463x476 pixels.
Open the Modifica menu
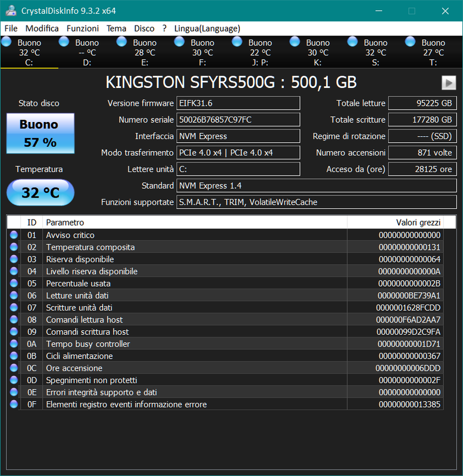point(42,29)
